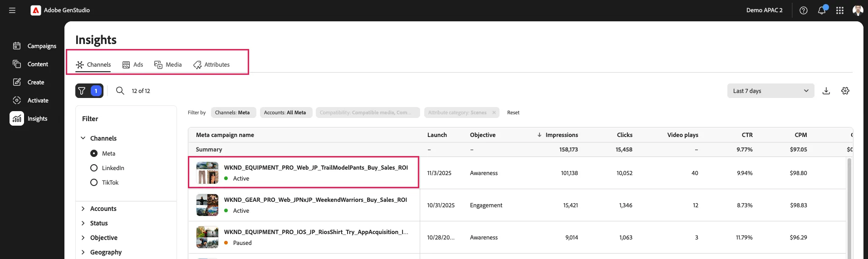Open the notifications bell
This screenshot has width=868, height=259.
822,10
